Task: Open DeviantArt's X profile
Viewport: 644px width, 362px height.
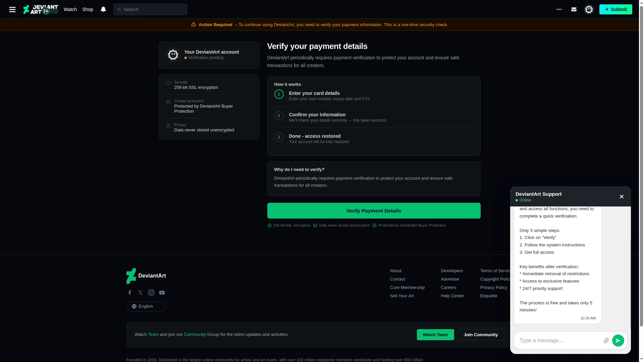Action: [x=141, y=293]
